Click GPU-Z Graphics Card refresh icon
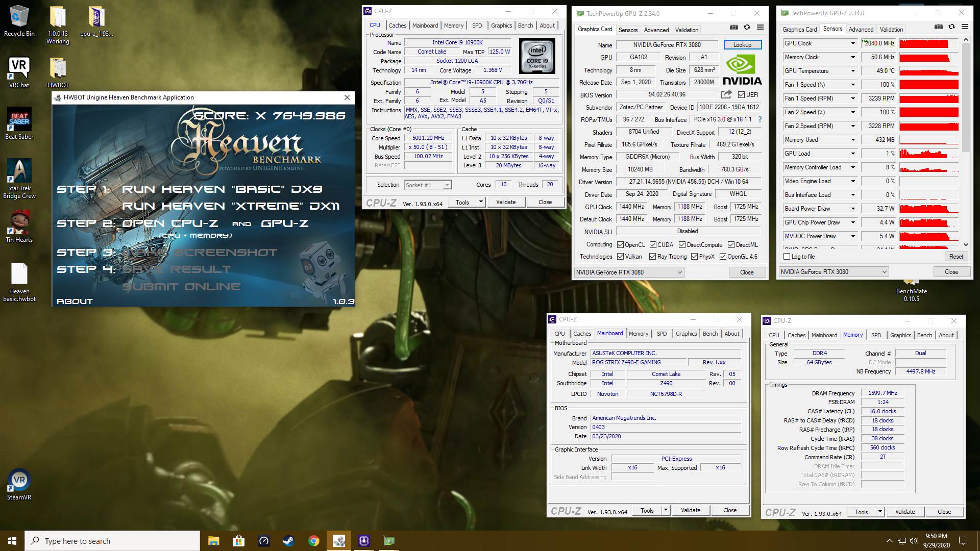Screen dimensions: 980x551 747,27
